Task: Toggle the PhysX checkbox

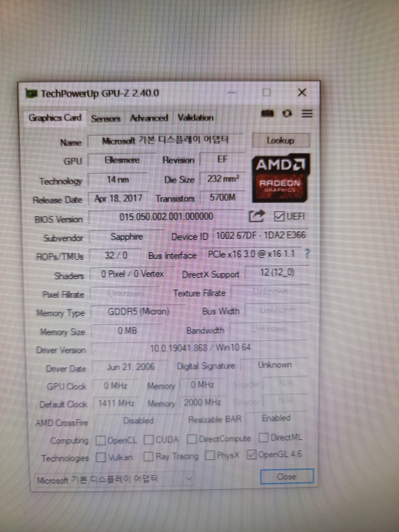Action: tap(210, 455)
